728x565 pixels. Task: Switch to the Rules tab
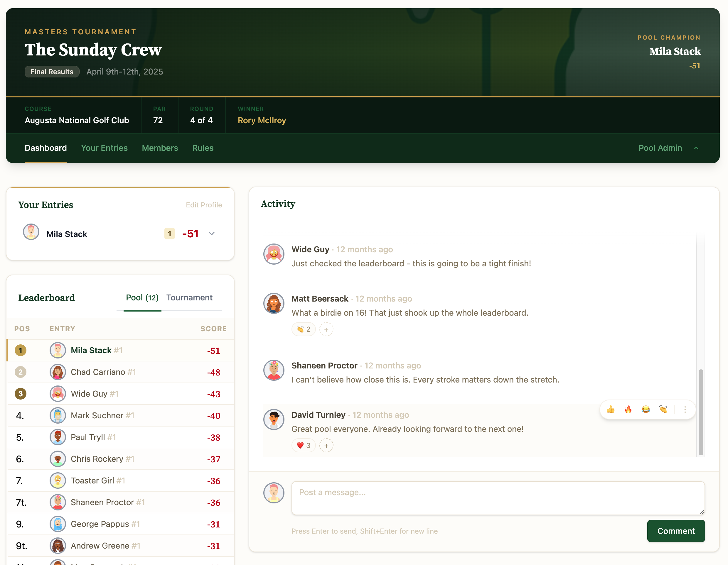click(x=203, y=148)
